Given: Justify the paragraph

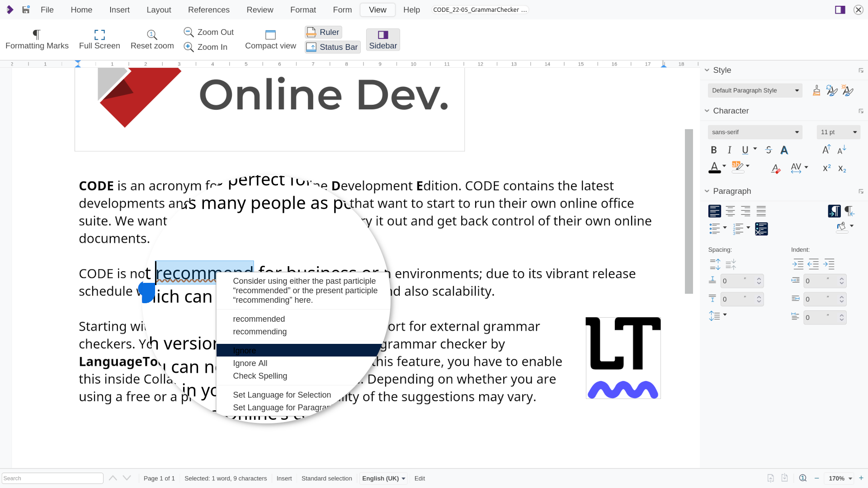Looking at the screenshot, I should pos(761,211).
